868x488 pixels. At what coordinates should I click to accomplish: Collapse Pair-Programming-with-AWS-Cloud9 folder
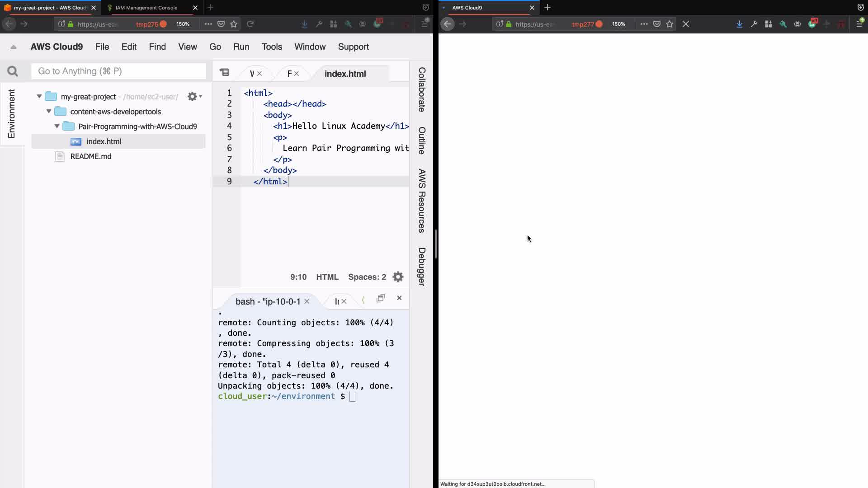coord(57,127)
